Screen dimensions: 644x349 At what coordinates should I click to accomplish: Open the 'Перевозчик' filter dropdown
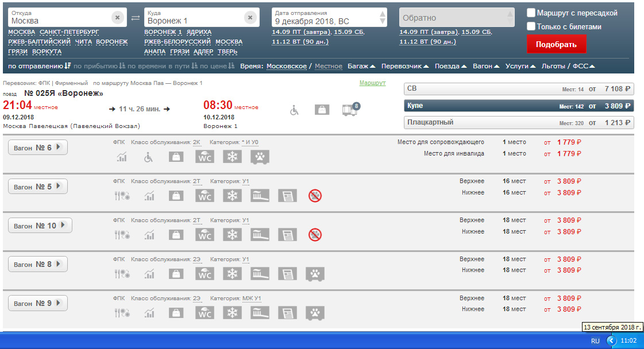pyautogui.click(x=405, y=66)
